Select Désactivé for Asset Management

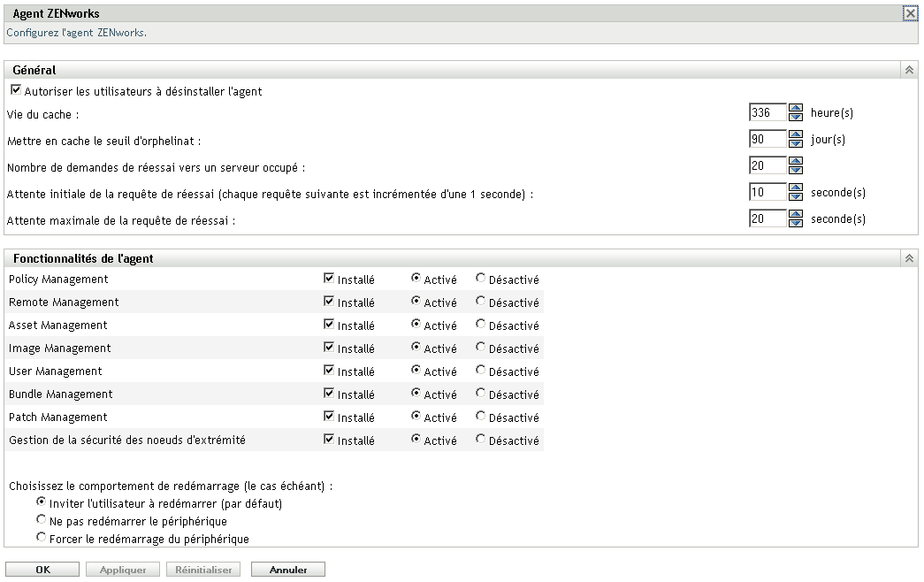[480, 325]
